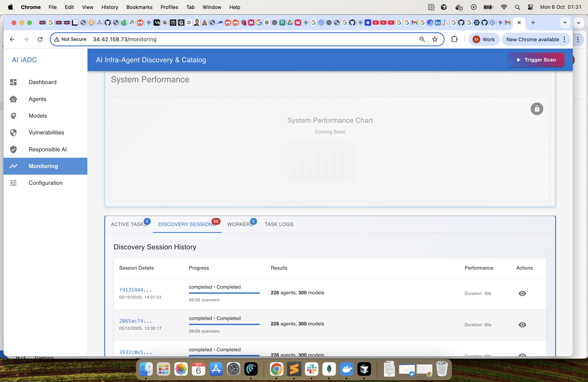The width and height of the screenshot is (588, 382).
Task: Open the Dashboard sidebar icon
Action: (13, 82)
